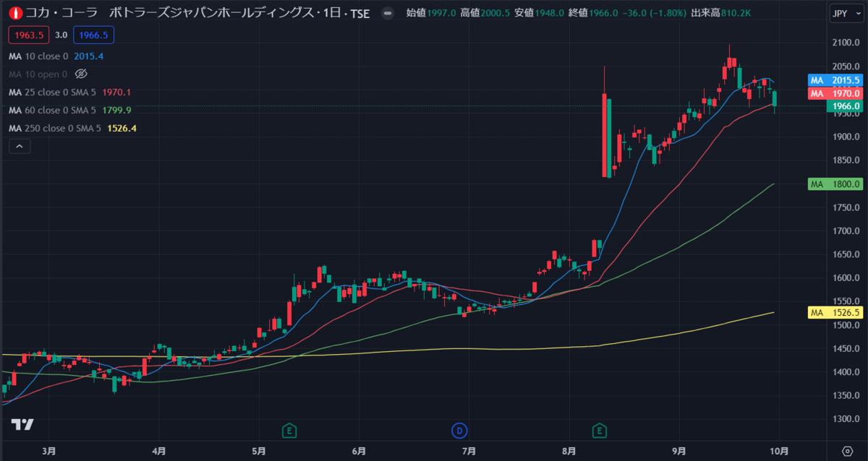868x461 pixels.
Task: Show the hidden MA 10 open indicator
Action: tap(81, 74)
